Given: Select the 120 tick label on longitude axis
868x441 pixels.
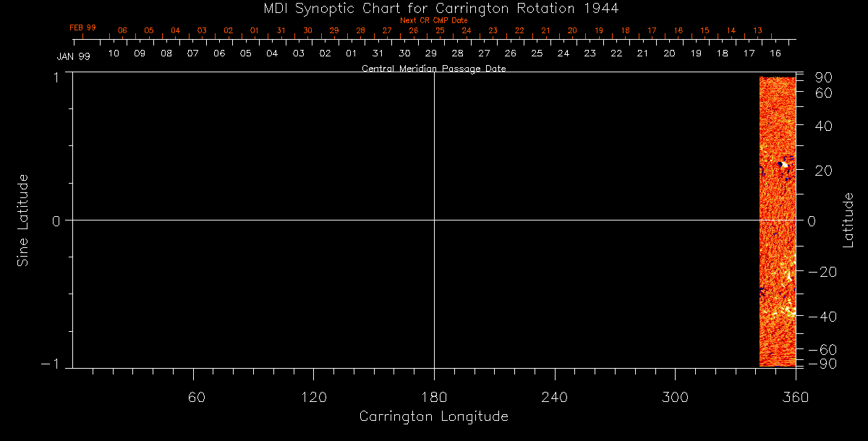Looking at the screenshot, I should 313,396.
